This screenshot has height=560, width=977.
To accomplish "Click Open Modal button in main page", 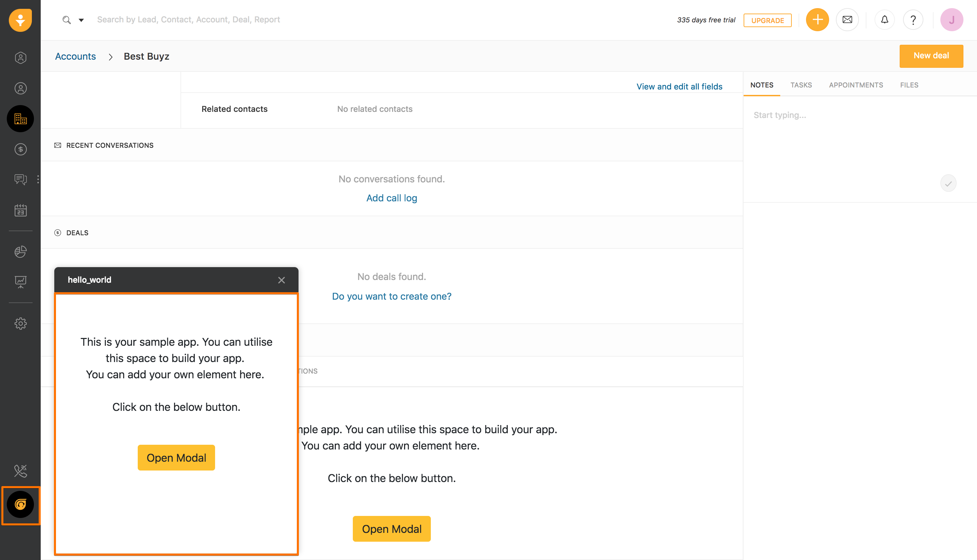I will tap(391, 528).
